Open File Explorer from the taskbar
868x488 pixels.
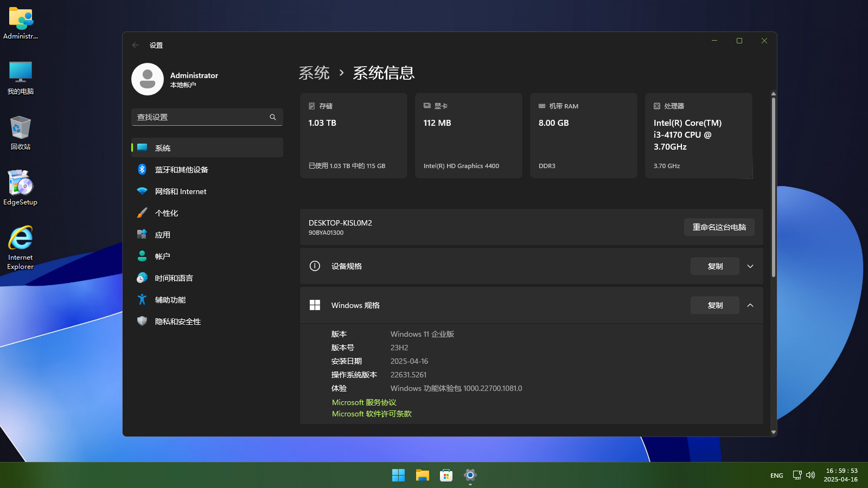tap(422, 476)
